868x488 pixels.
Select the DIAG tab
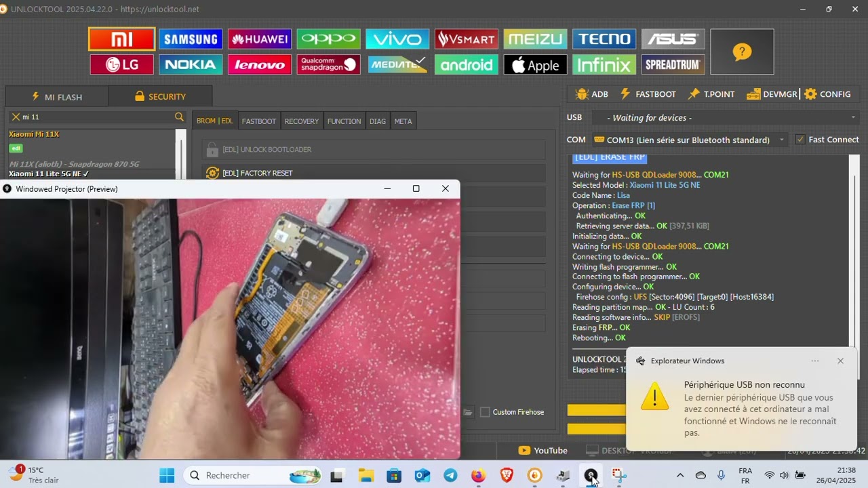click(x=378, y=121)
